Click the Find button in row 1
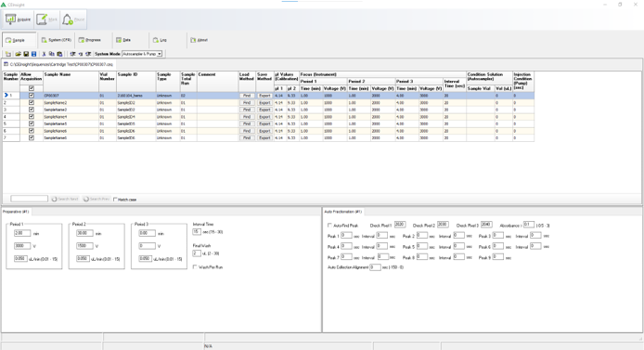644x350 pixels. (247, 96)
